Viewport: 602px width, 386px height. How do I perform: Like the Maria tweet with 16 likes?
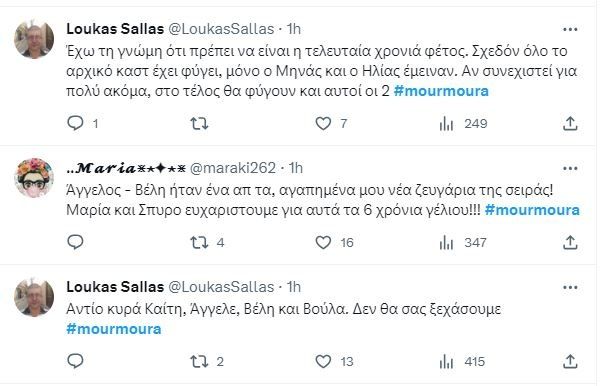[x=323, y=242]
